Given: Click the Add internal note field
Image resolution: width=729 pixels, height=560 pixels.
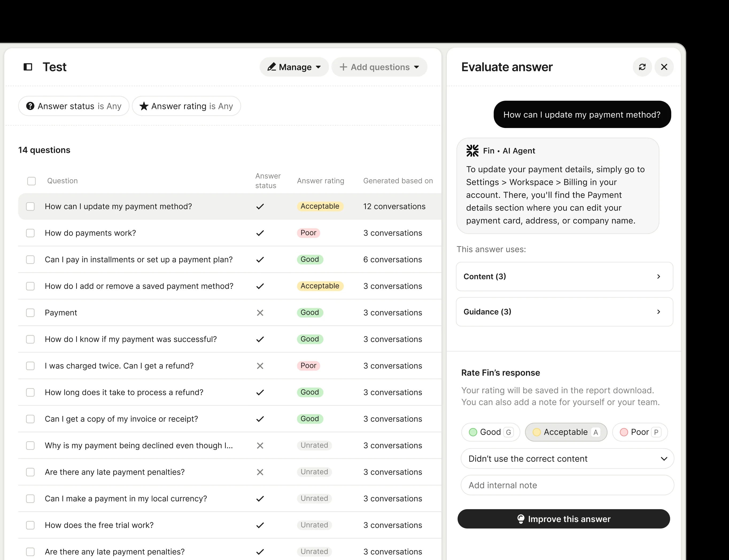Looking at the screenshot, I should pos(567,485).
